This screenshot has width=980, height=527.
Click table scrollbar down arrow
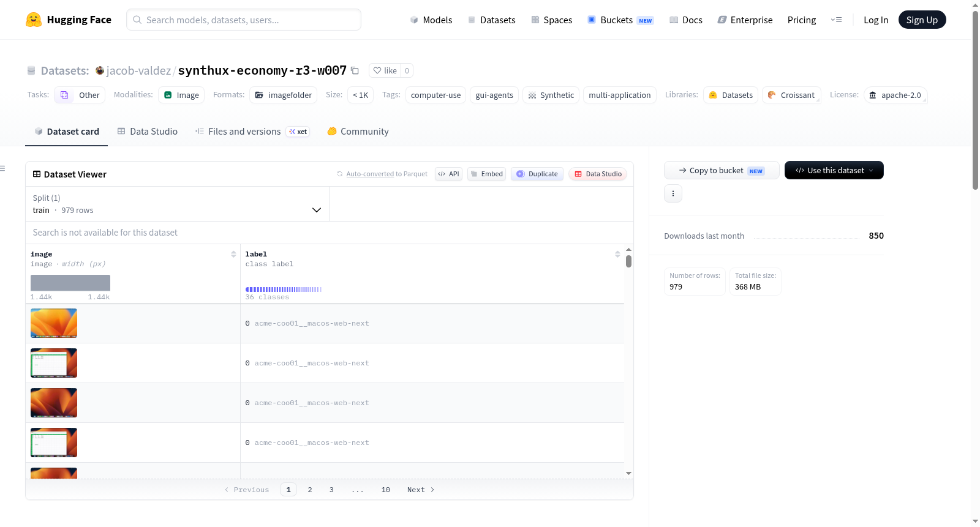click(628, 473)
